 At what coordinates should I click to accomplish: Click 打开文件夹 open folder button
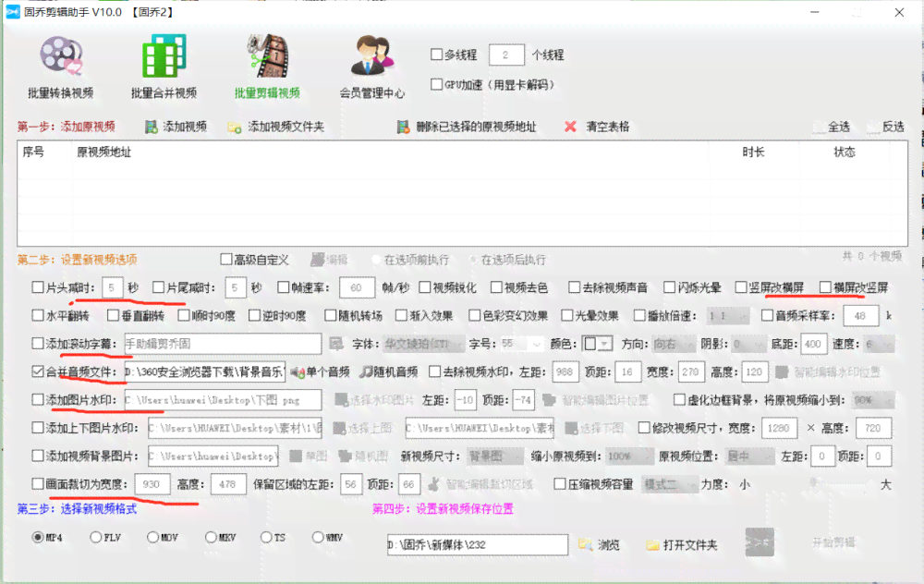click(x=683, y=545)
